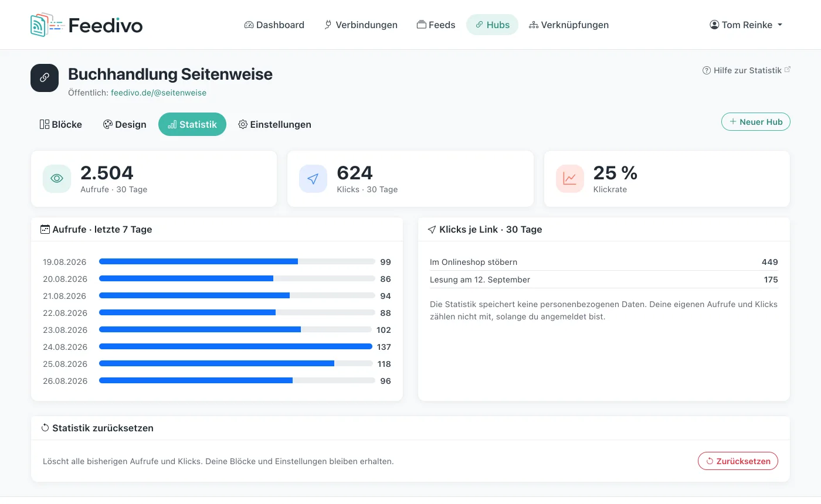Click reset icon beside Statistik zurücksetzen heading
Viewport: 821px width, 504px height.
click(45, 428)
